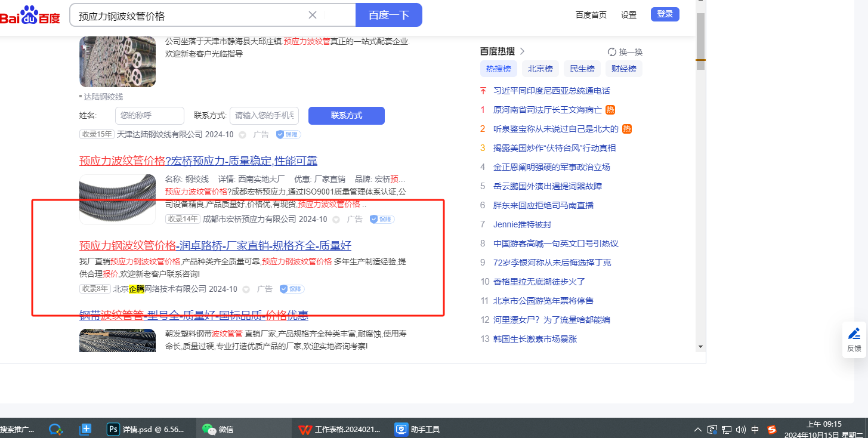Expand the 百度热搜 chevron
Image resolution: width=868 pixels, height=438 pixels.
(523, 51)
